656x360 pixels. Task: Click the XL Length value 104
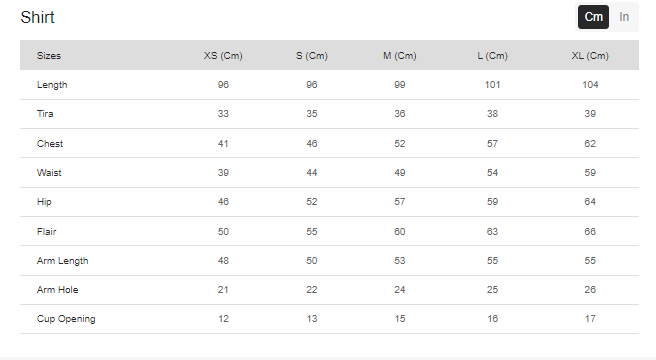point(590,85)
